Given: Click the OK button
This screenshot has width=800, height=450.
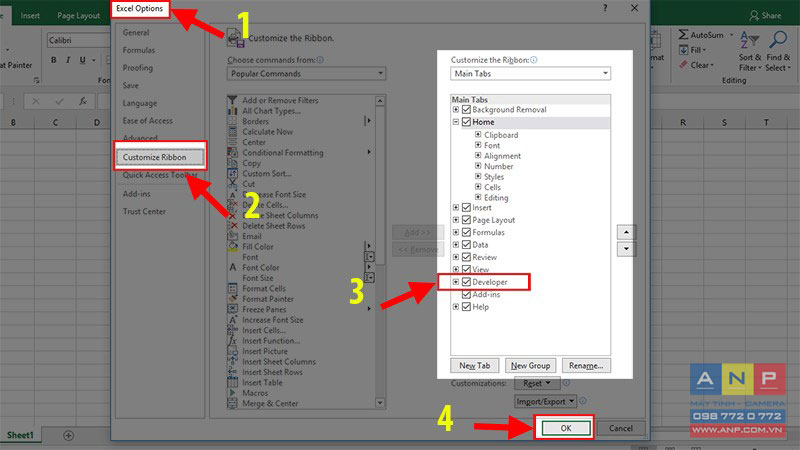Looking at the screenshot, I should [x=565, y=428].
